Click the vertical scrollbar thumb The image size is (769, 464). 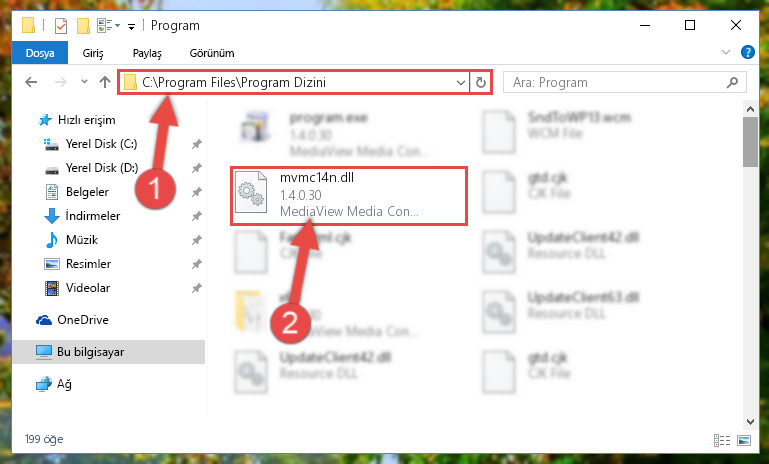(750, 142)
